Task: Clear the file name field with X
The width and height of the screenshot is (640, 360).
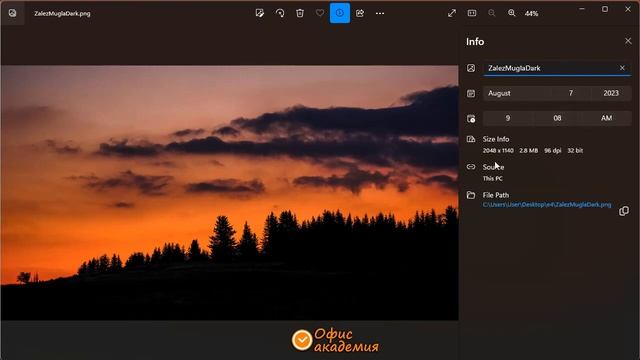Action: (x=622, y=68)
